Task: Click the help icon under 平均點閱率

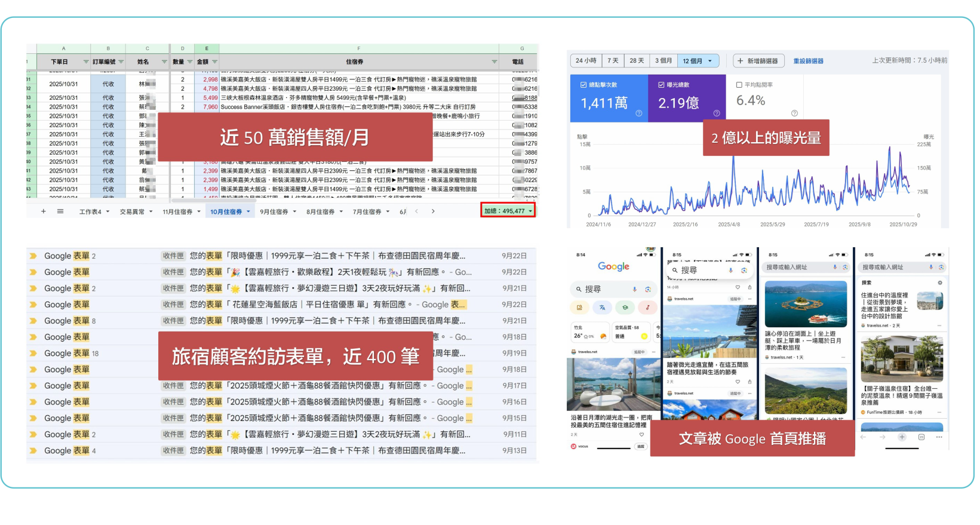Action: (794, 113)
